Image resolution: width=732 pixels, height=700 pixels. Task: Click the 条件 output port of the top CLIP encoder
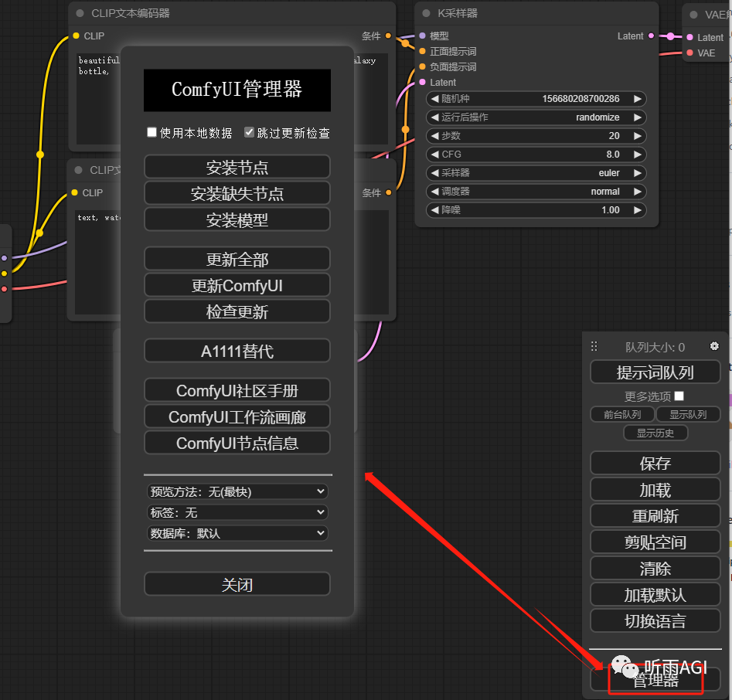(388, 36)
